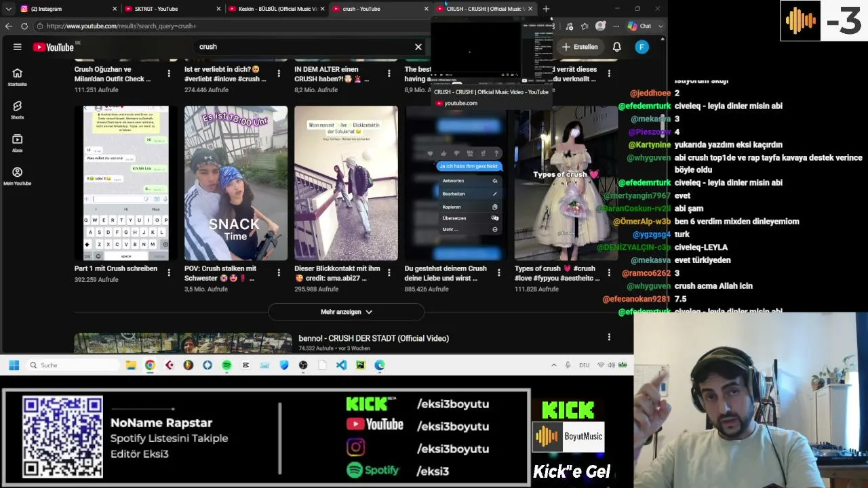This screenshot has width=868, height=488.
Task: Click the Windows taskbar 'Suche' search box
Action: (73, 365)
